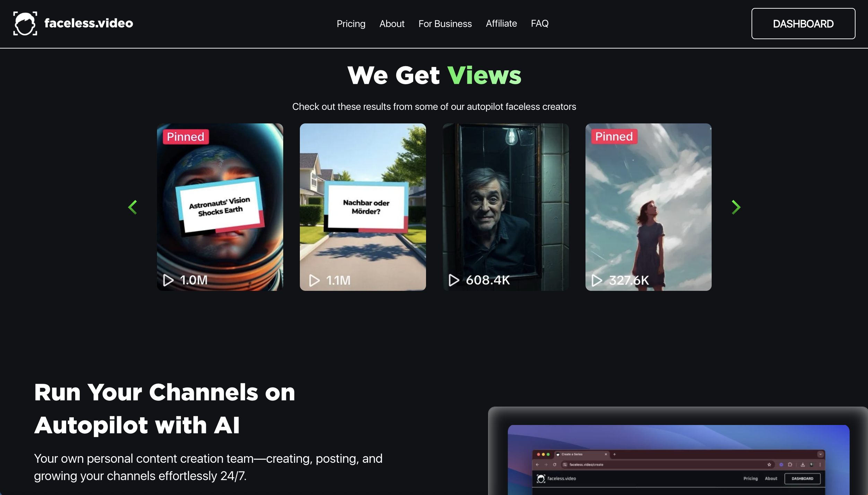Open the FAQ section
The image size is (868, 495).
[x=539, y=24]
